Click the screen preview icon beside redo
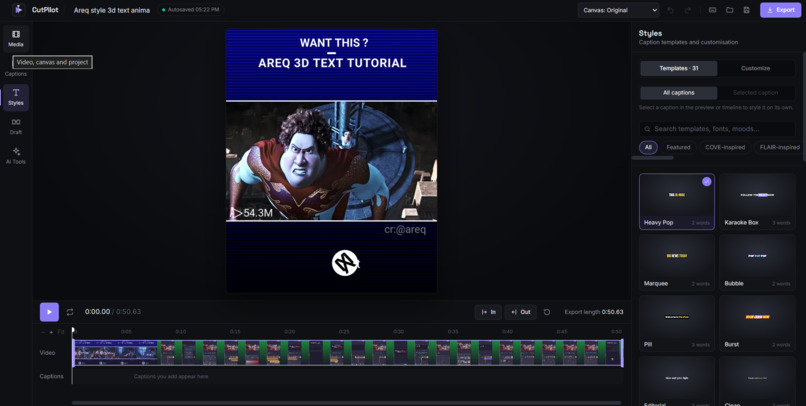This screenshot has width=806, height=406. coord(712,10)
